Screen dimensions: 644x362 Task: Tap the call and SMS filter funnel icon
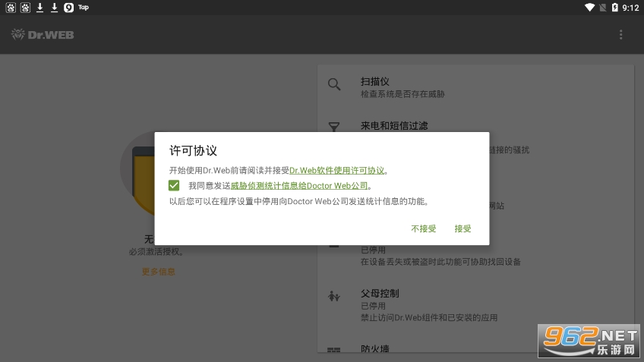coord(334,127)
